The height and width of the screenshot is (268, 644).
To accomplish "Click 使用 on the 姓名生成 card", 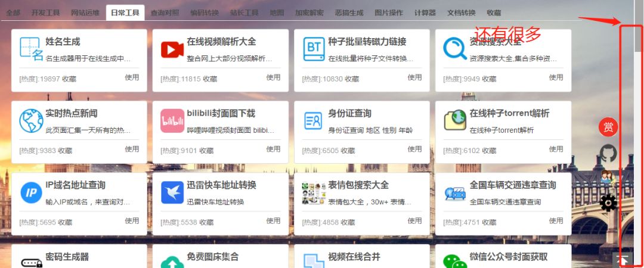I will click(x=132, y=77).
